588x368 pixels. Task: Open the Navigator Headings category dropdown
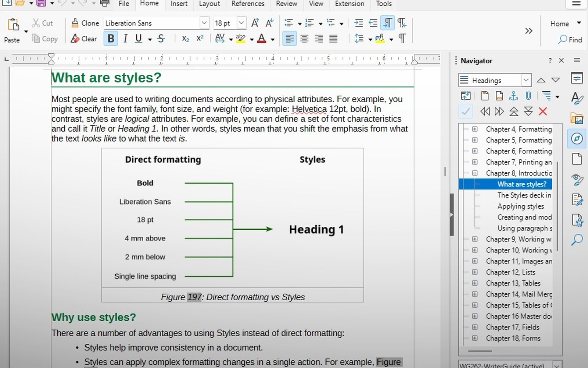tap(526, 80)
